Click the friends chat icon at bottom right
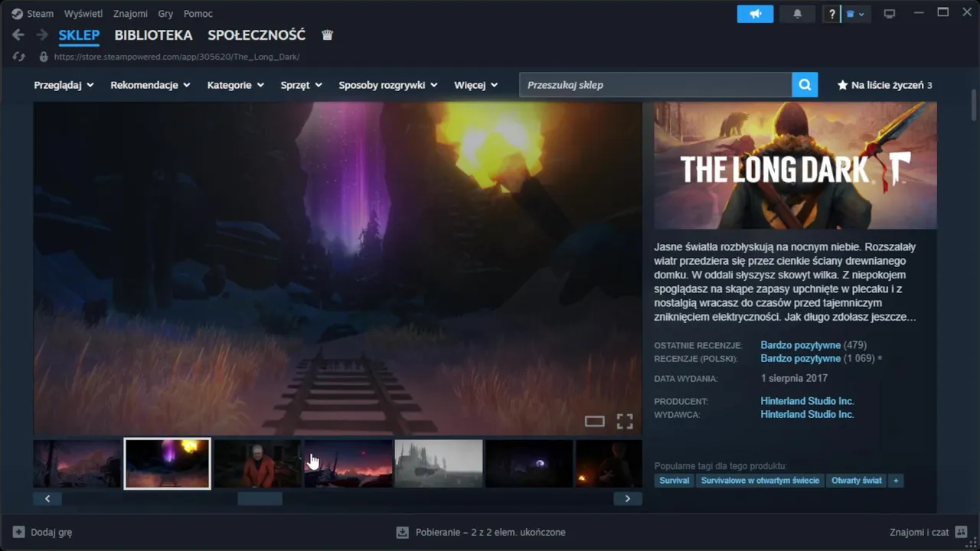 pos(962,532)
